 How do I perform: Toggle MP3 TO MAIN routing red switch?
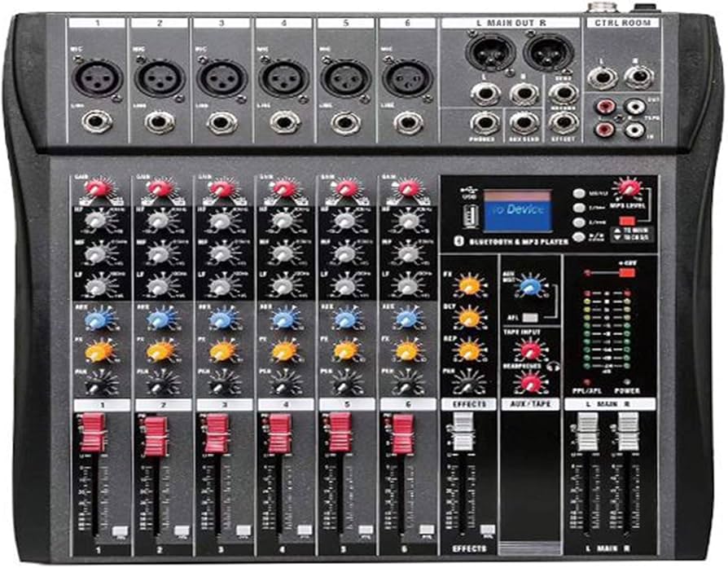tap(627, 220)
